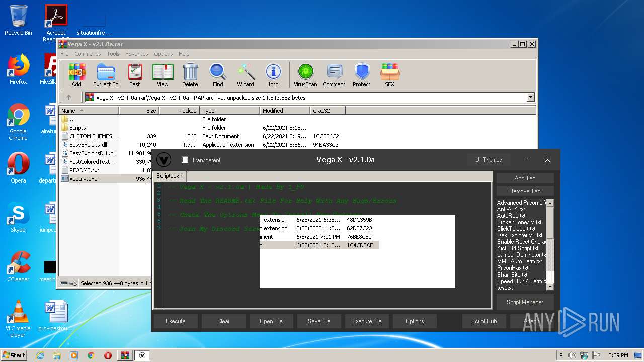644x362 pixels.
Task: Sort by the Name column header
Action: (x=89, y=110)
